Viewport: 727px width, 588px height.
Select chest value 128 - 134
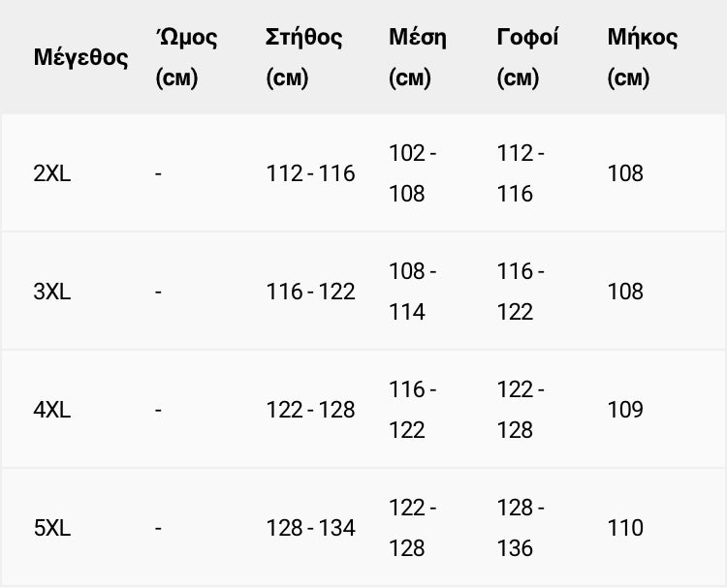pyautogui.click(x=310, y=528)
